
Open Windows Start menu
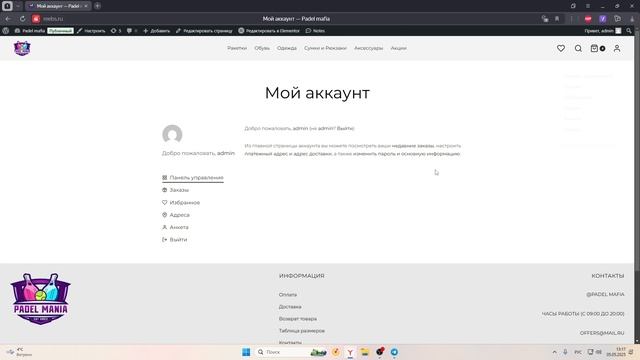(246, 352)
